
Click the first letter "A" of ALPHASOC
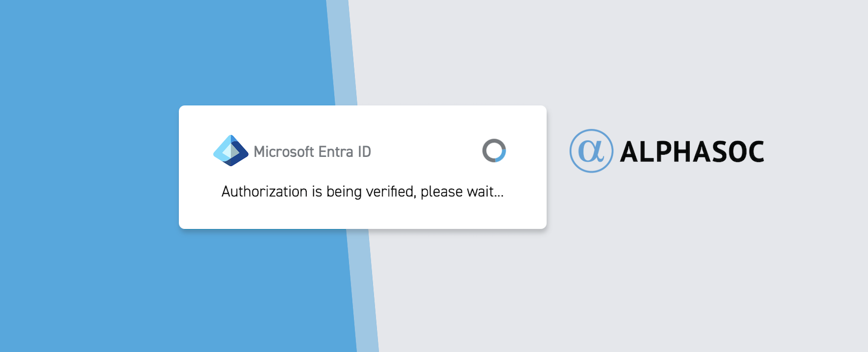630,151
